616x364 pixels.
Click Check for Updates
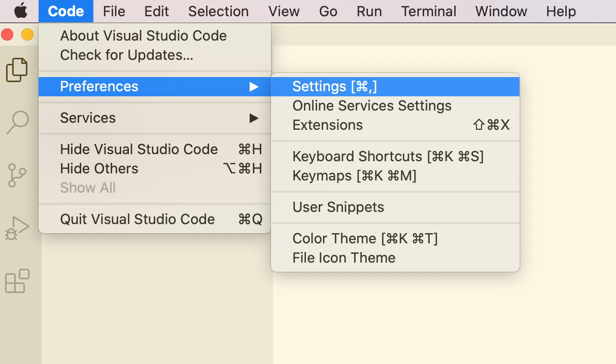127,55
